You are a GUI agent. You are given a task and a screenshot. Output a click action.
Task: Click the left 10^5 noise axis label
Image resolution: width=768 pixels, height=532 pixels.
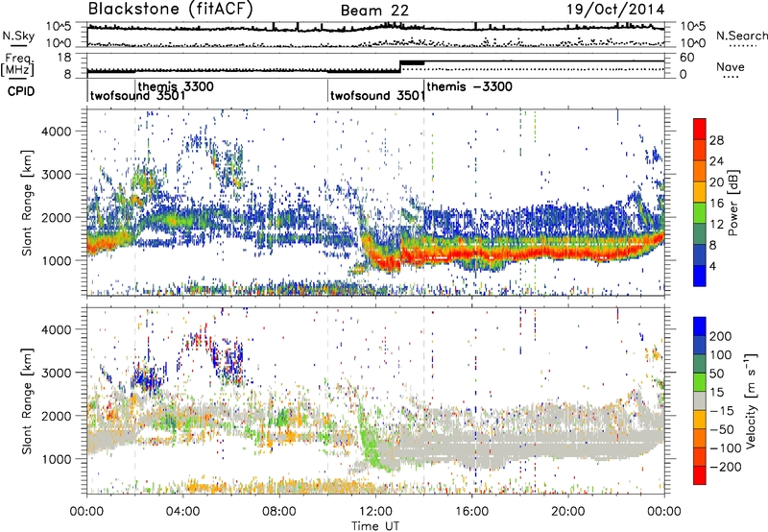pyautogui.click(x=59, y=27)
